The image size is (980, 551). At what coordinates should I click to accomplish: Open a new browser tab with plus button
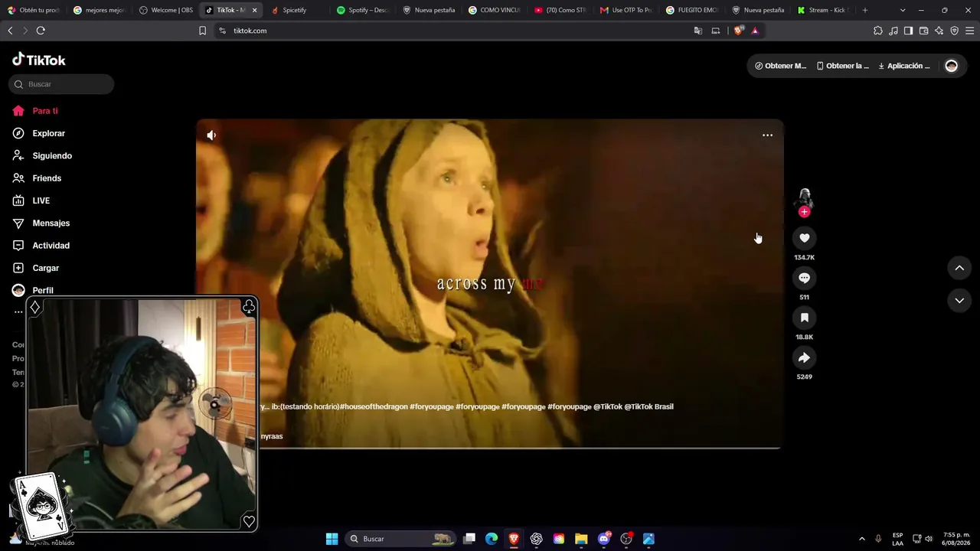[x=865, y=10]
